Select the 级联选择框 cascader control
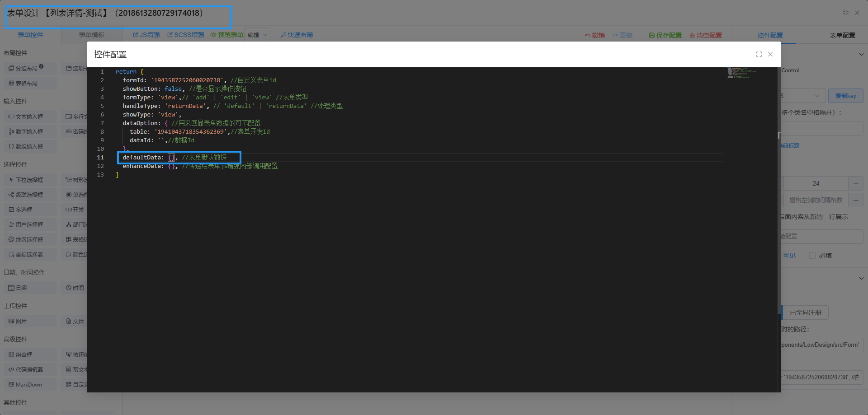This screenshot has width=868, height=415. pyautogui.click(x=29, y=195)
